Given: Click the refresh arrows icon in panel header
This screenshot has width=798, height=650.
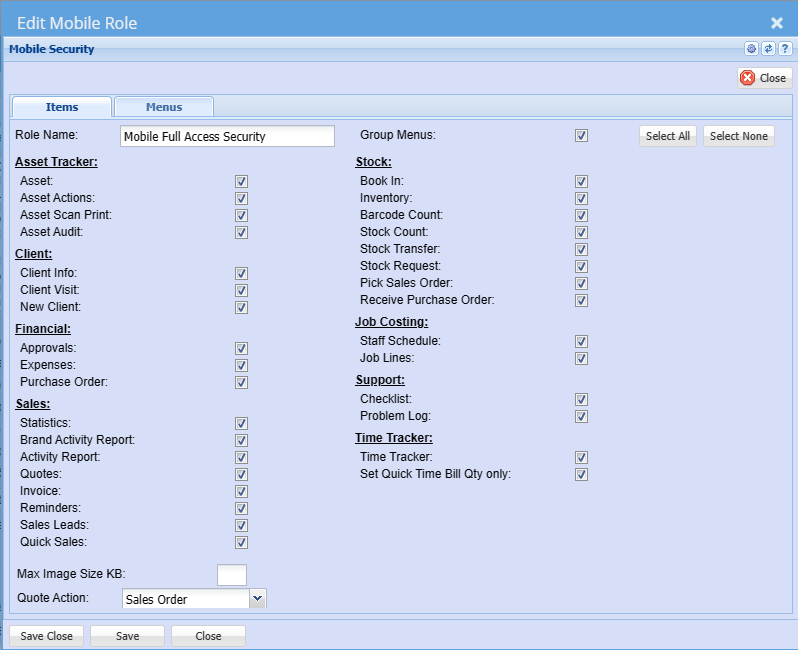Looking at the screenshot, I should coord(768,49).
